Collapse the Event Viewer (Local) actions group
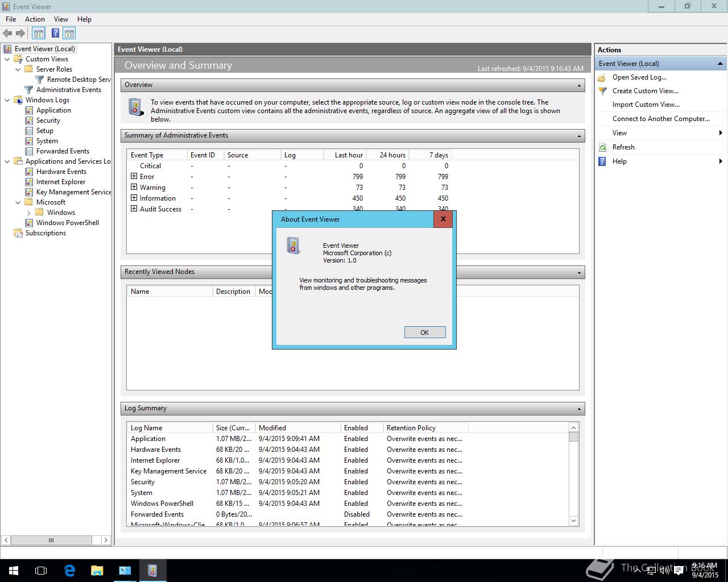 tap(720, 64)
